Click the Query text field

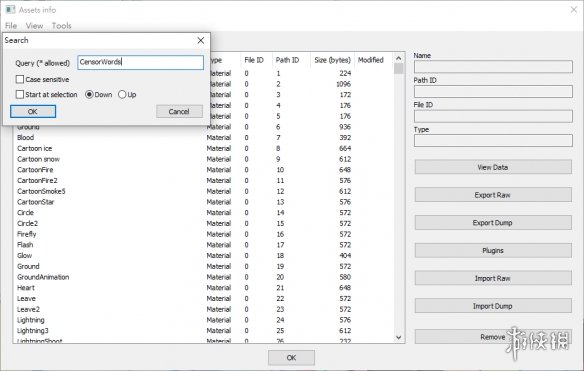141,62
